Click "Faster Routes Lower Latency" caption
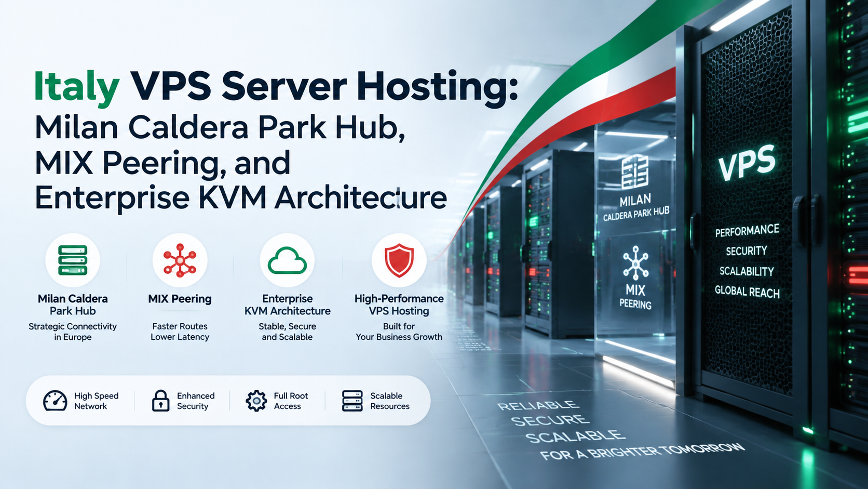Viewport: 868px width, 489px height. coord(180,332)
